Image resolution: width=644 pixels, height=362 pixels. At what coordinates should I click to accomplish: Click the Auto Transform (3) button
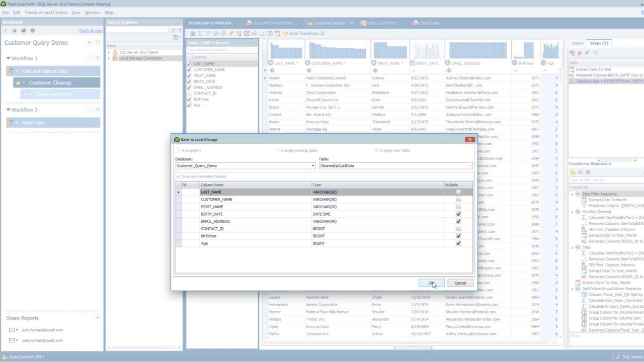pyautogui.click(x=303, y=33)
